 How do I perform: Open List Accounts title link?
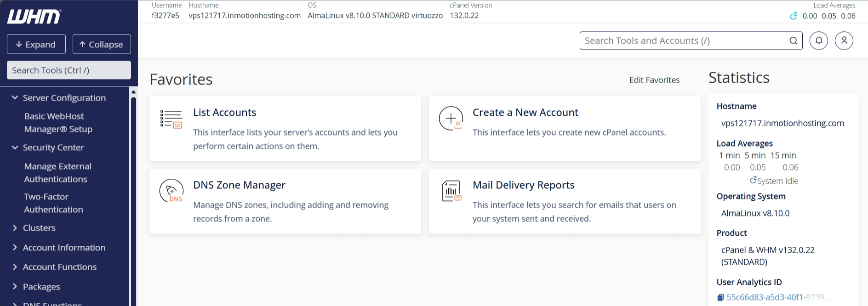[x=224, y=113]
